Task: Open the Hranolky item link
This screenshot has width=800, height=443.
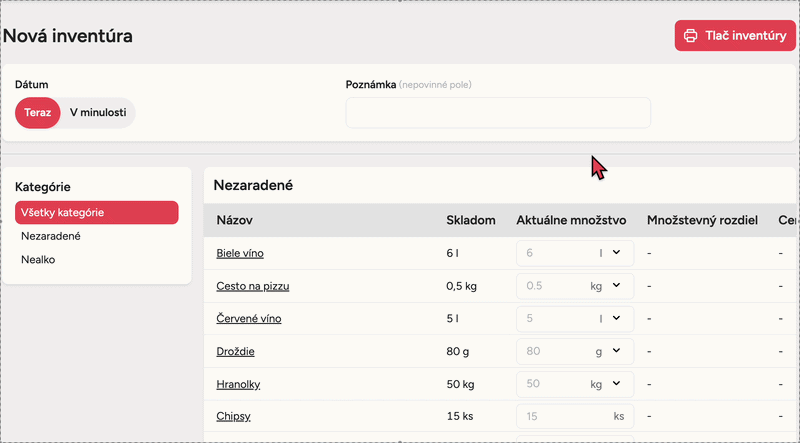Action: pyautogui.click(x=241, y=383)
